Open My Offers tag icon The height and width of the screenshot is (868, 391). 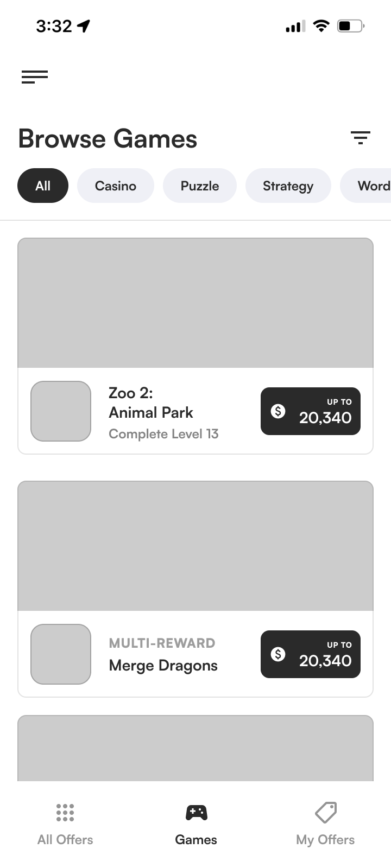click(326, 813)
